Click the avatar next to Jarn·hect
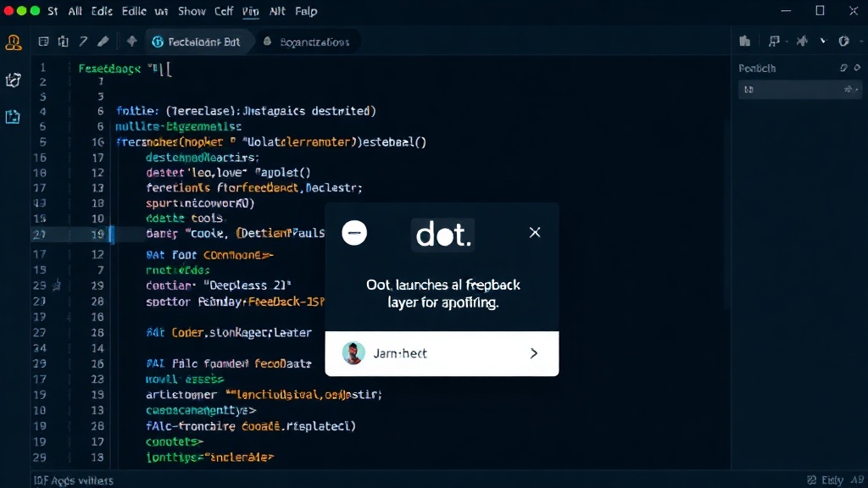Image resolution: width=868 pixels, height=488 pixels. [x=353, y=353]
